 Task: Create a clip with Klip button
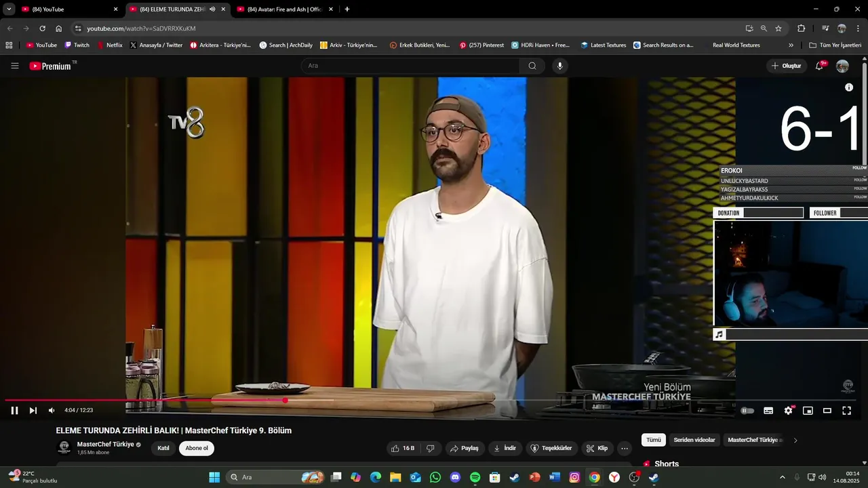pyautogui.click(x=597, y=448)
